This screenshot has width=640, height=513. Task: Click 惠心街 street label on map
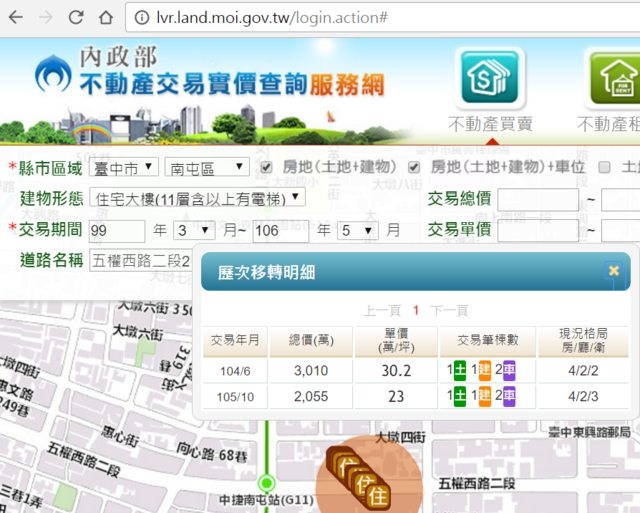coord(120,436)
